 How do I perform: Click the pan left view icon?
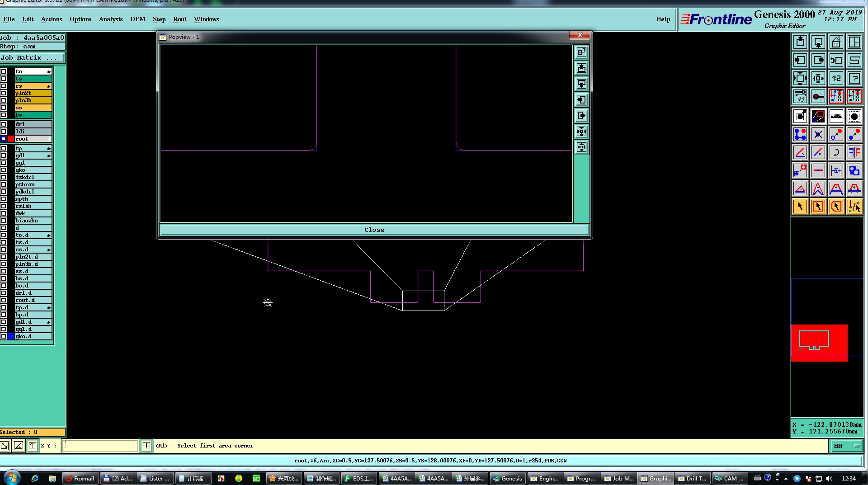click(x=800, y=60)
